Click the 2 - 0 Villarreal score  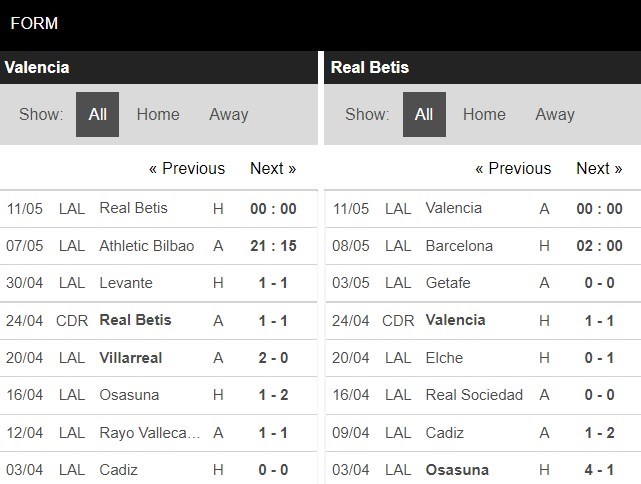pyautogui.click(x=273, y=357)
